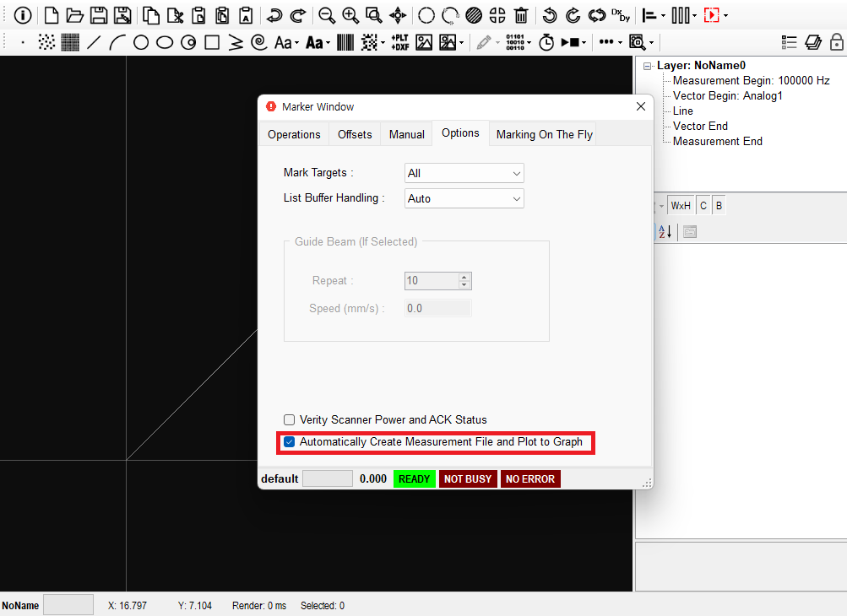Screen dimensions: 847x616
Task: Switch to the Operations tab
Action: pos(294,134)
